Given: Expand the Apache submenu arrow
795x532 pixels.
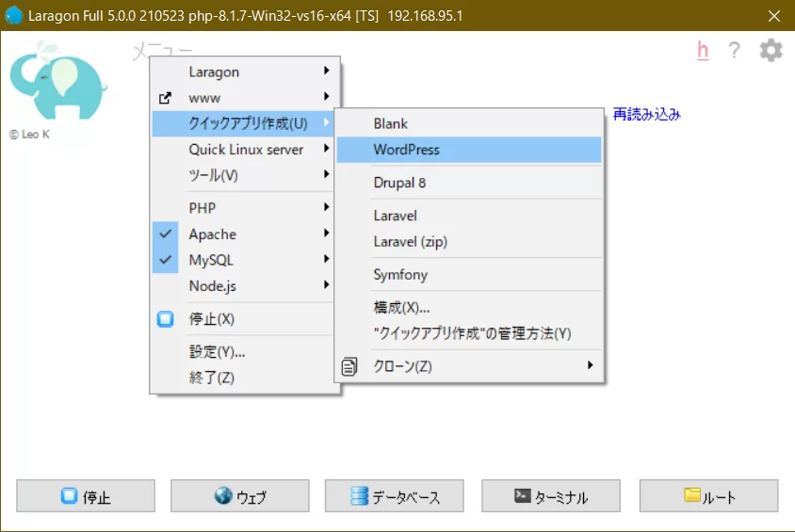Looking at the screenshot, I should point(327,234).
